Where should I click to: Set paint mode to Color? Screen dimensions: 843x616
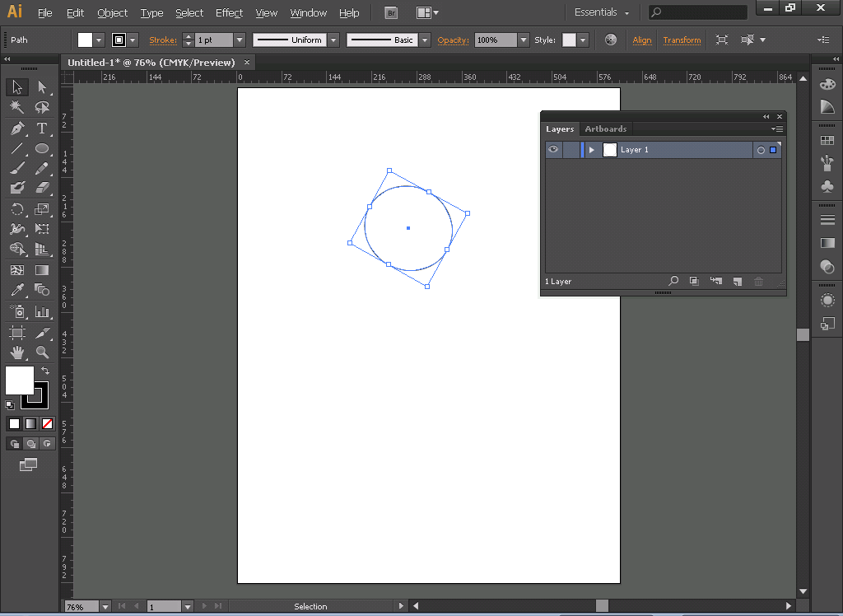click(x=15, y=424)
